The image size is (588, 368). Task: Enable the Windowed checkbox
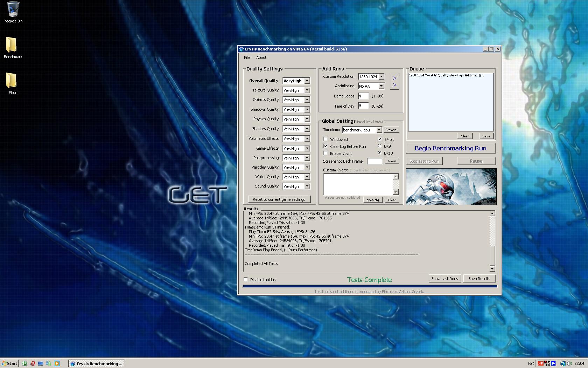325,139
